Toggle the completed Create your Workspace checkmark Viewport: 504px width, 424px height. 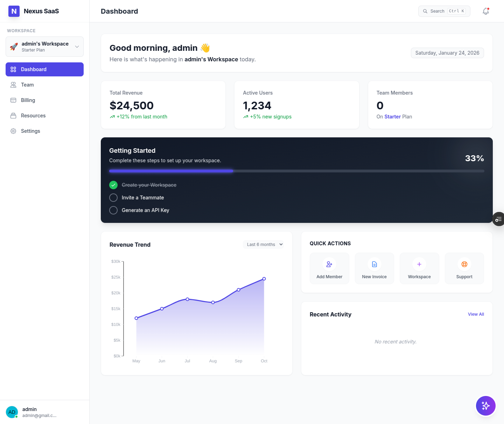(113, 185)
